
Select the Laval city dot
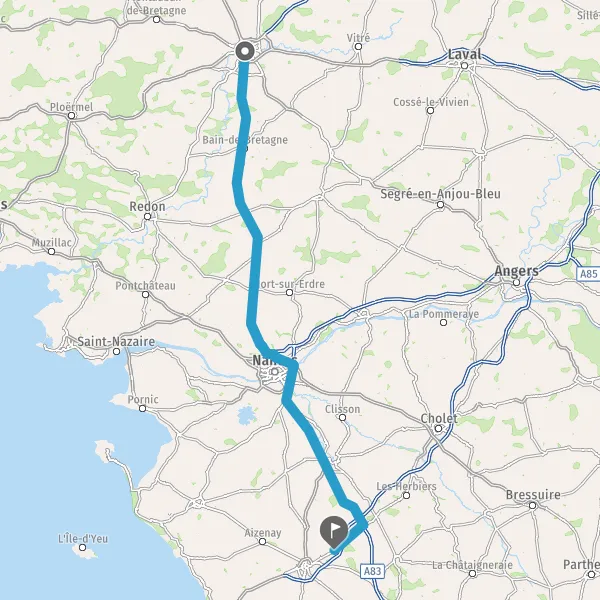click(x=465, y=66)
